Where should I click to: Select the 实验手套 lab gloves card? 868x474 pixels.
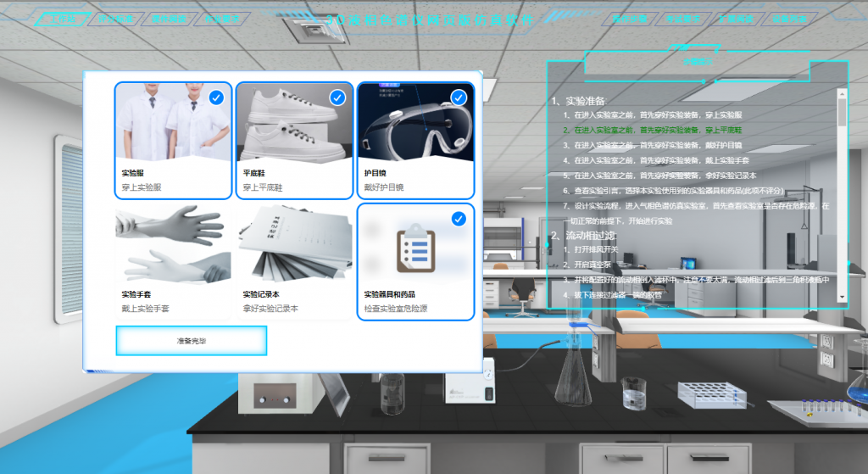(173, 262)
